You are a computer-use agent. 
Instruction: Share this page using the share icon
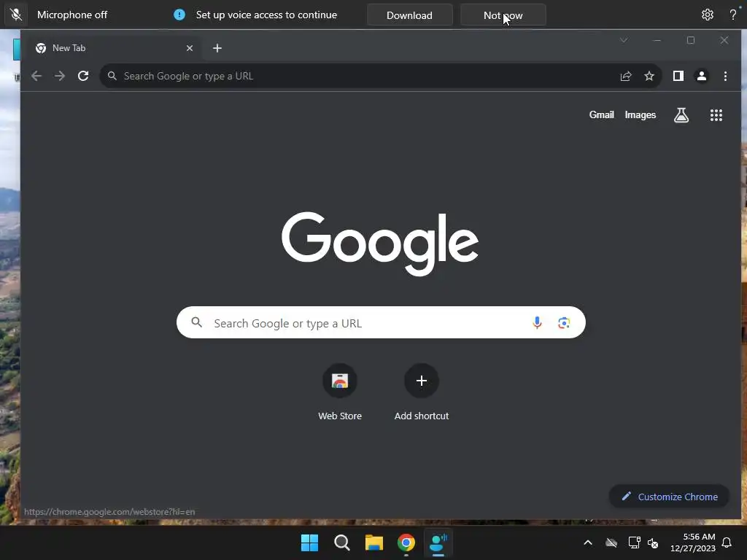click(x=625, y=76)
